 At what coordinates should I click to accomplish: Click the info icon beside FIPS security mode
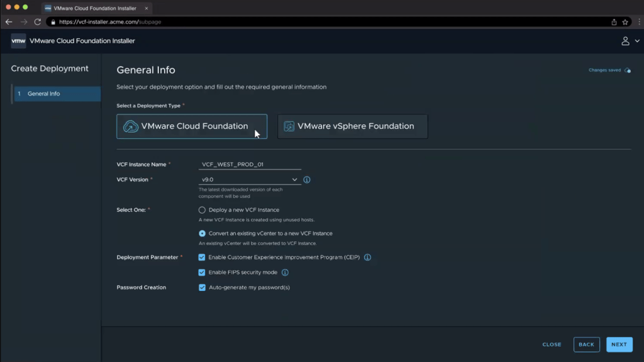point(285,273)
